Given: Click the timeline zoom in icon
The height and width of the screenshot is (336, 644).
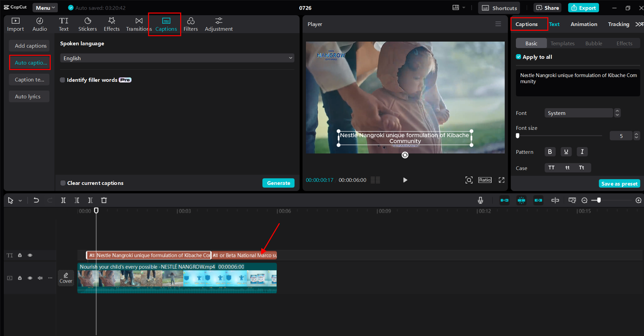Looking at the screenshot, I should tap(638, 200).
